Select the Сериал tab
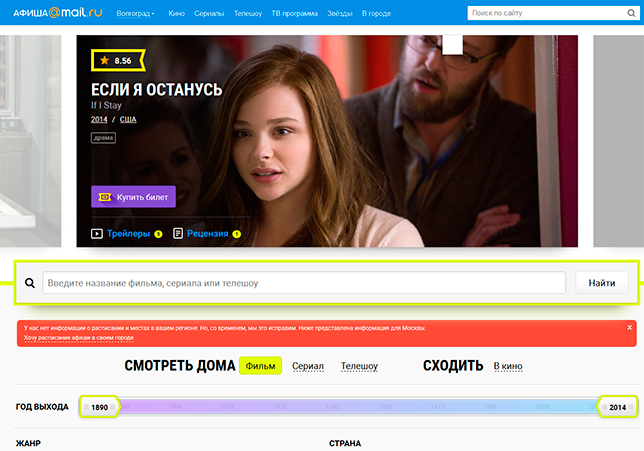Screen dimensions: 644x451 (x=308, y=366)
